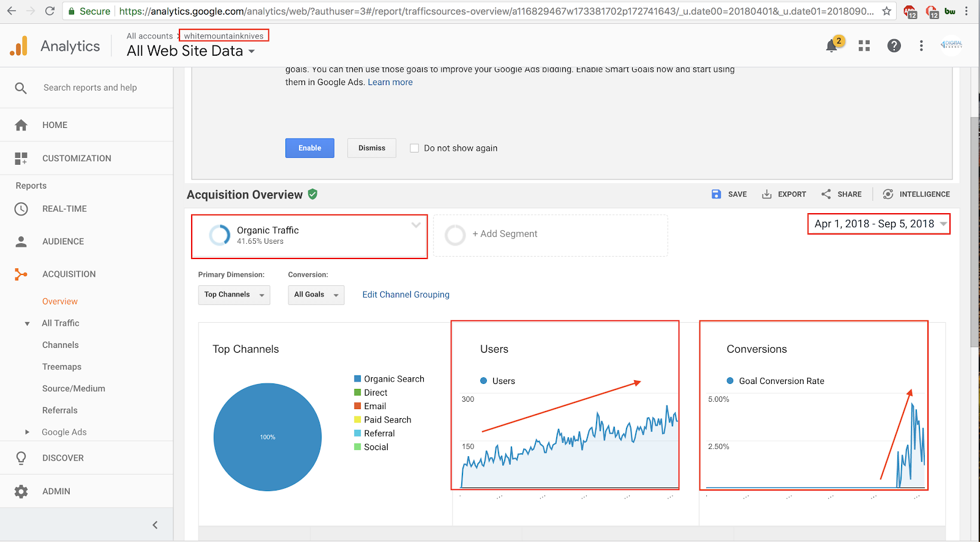Open the Edit Channel Grouping link

click(405, 295)
